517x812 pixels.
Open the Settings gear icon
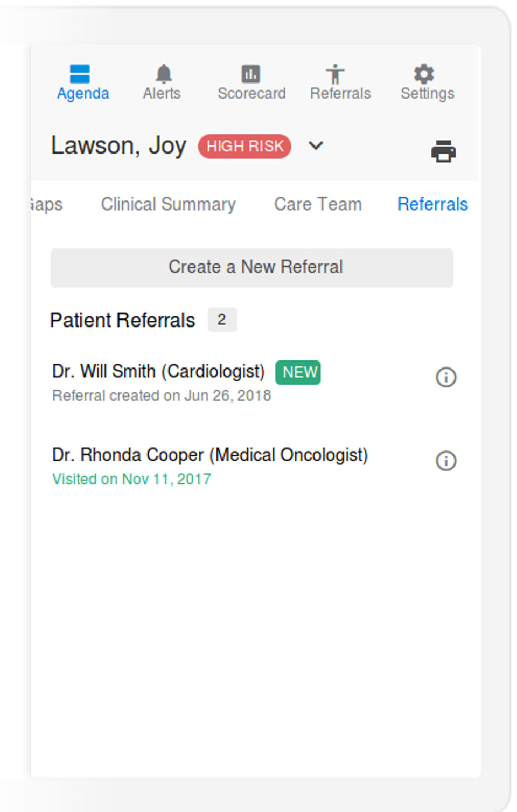coord(424,74)
